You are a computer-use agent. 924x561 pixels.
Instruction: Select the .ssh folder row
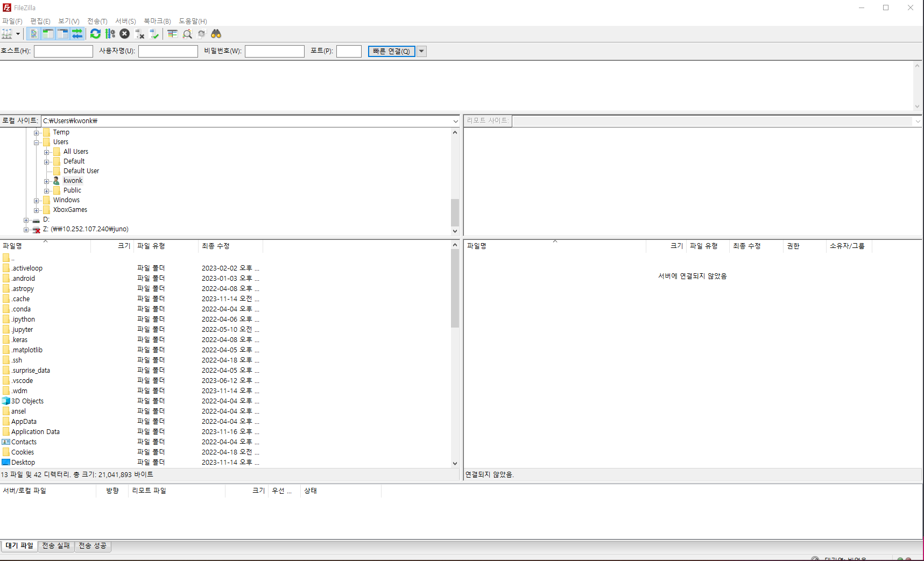[131, 360]
